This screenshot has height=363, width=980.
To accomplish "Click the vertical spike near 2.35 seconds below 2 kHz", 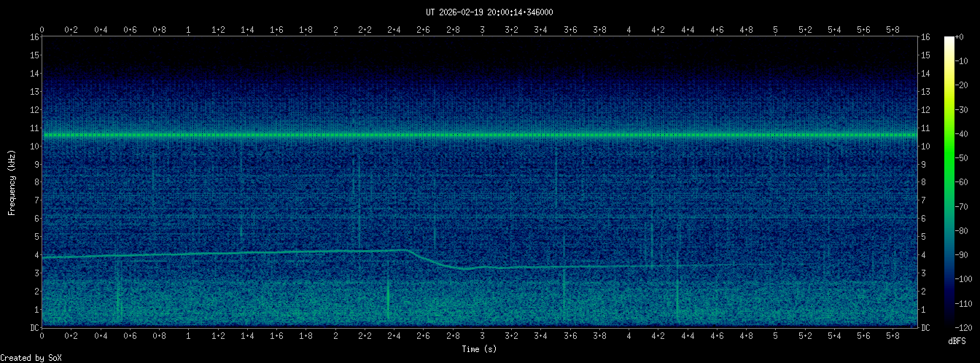I will pos(388,299).
